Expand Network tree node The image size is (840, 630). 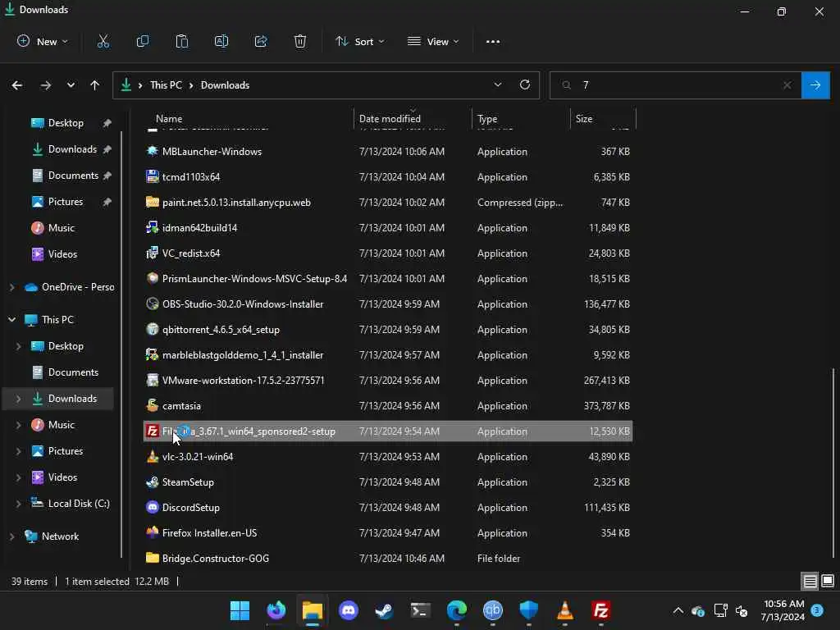(11, 536)
